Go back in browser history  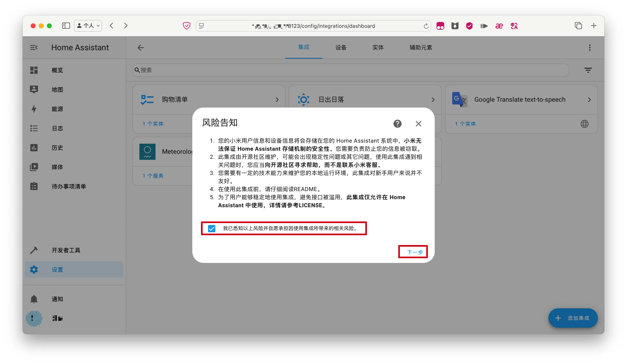point(112,26)
